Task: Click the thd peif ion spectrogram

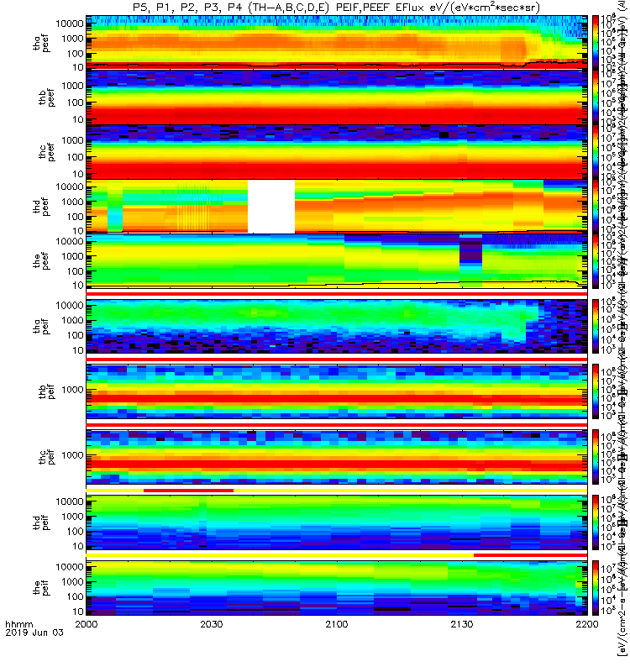Action: [x=337, y=522]
